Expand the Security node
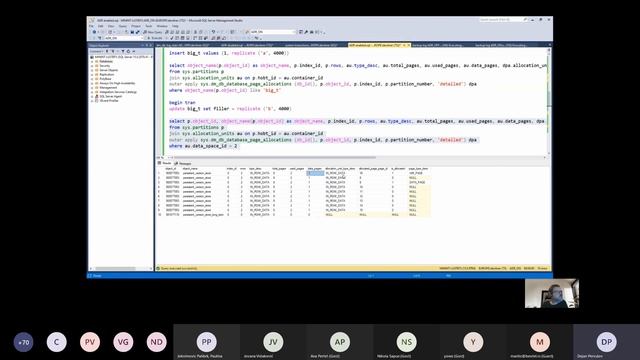The width and height of the screenshot is (640, 360). (92, 66)
